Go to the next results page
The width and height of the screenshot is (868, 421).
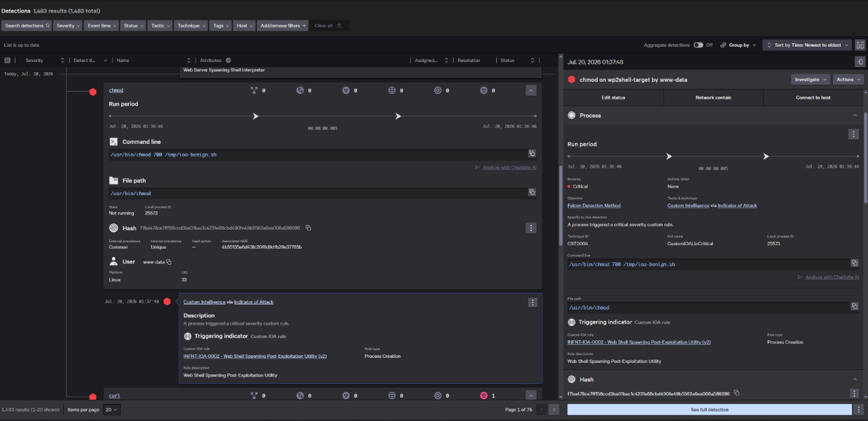pyautogui.click(x=554, y=410)
